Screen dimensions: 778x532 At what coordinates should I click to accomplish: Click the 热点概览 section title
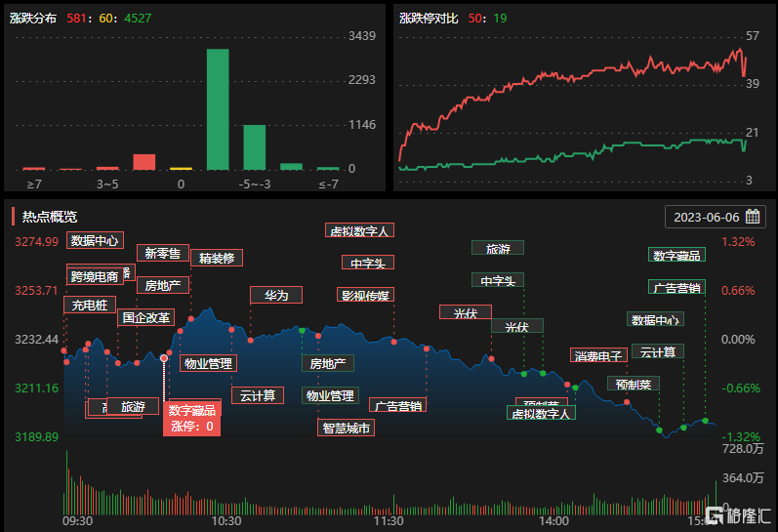click(x=50, y=217)
